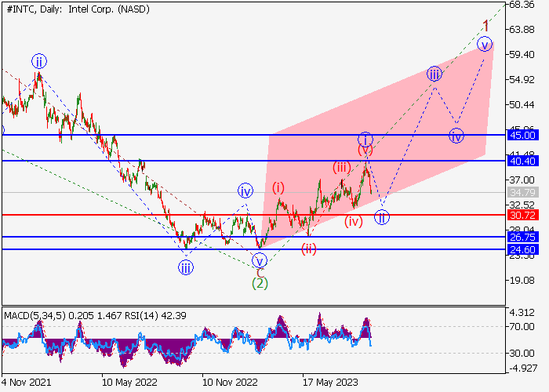
Task: Select the 19.08 price axis value
Action: (522, 280)
